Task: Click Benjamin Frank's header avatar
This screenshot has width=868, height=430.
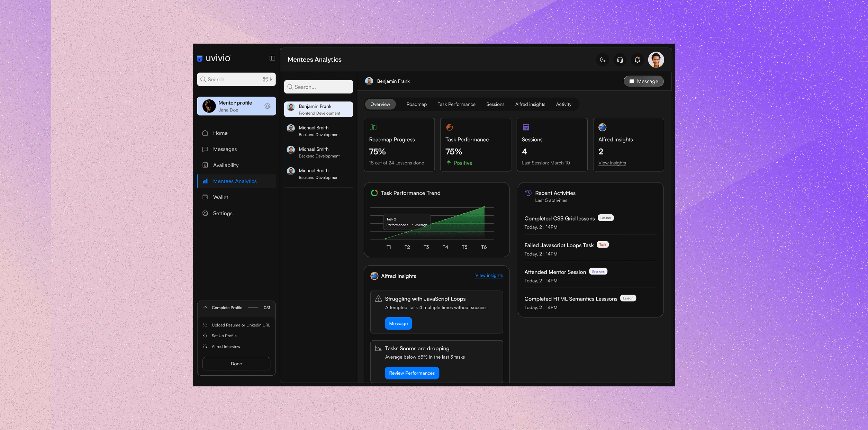Action: [369, 81]
